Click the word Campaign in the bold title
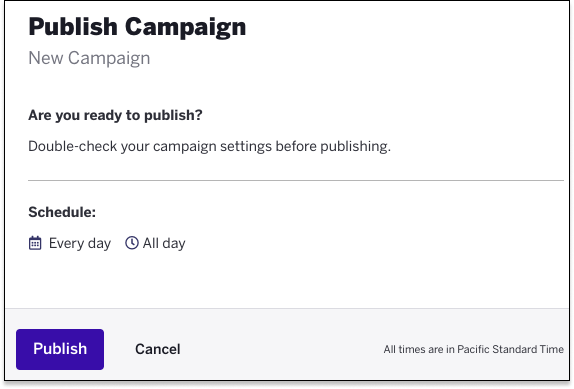Screen dimensions: 574x389 click(186, 29)
